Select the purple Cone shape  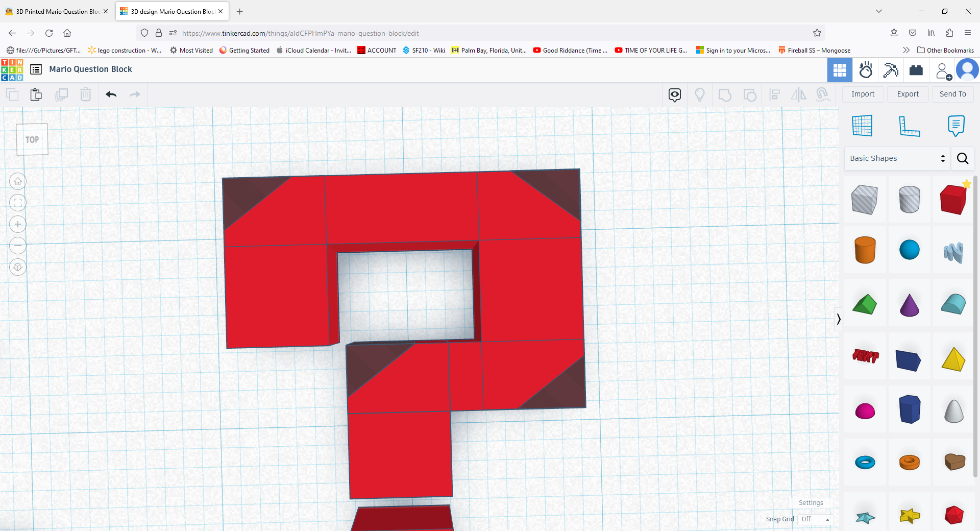click(909, 305)
